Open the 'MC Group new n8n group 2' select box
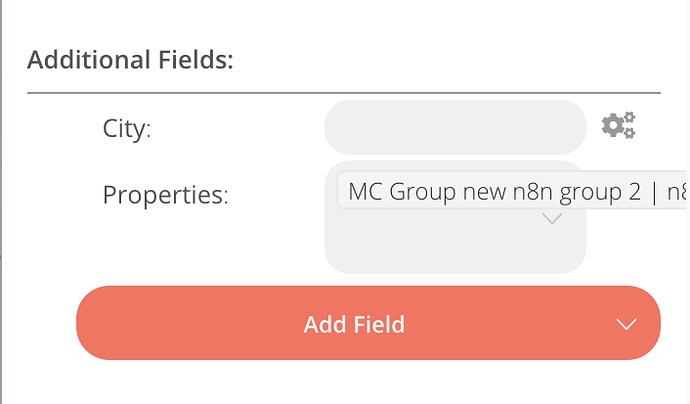This screenshot has height=404, width=690. coord(511,191)
